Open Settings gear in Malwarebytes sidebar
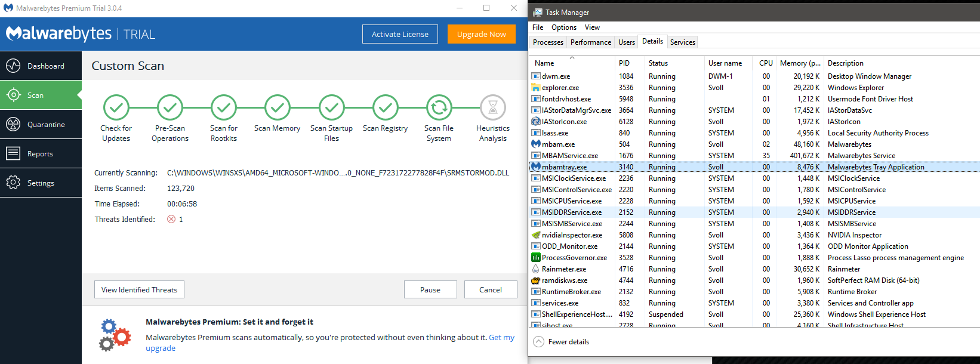The height and width of the screenshot is (364, 980). pos(13,183)
